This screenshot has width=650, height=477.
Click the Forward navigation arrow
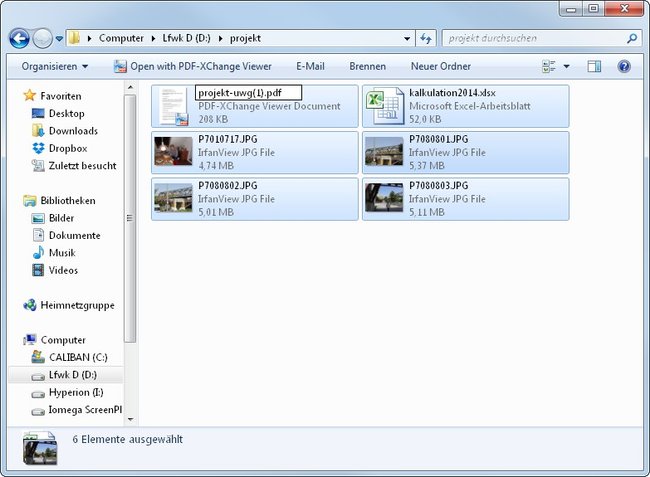42,39
